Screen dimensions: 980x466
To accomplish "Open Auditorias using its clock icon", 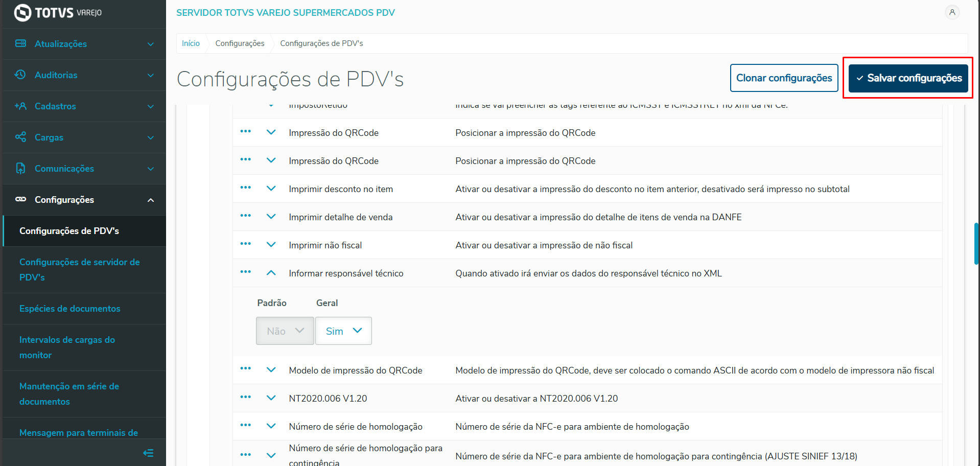I will [20, 75].
